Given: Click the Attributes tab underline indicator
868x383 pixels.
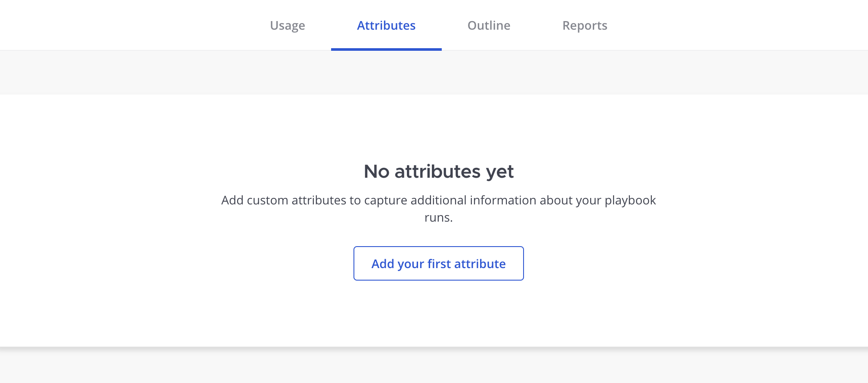Looking at the screenshot, I should (x=386, y=50).
